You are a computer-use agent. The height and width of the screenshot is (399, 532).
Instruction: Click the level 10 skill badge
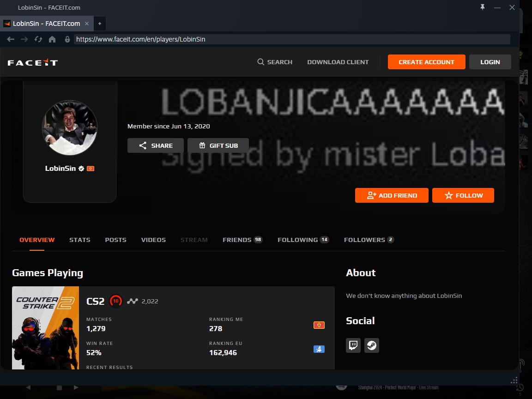(x=116, y=301)
